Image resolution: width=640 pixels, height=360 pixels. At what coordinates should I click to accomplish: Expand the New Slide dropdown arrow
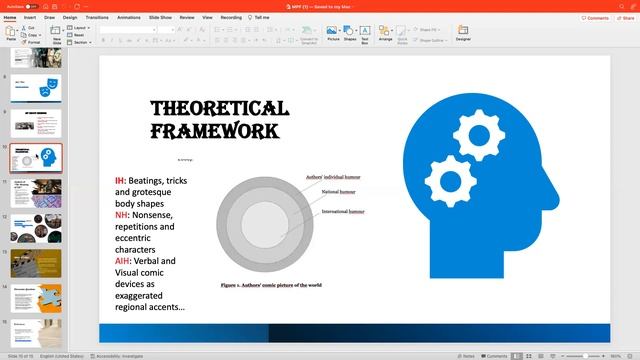[63, 31]
